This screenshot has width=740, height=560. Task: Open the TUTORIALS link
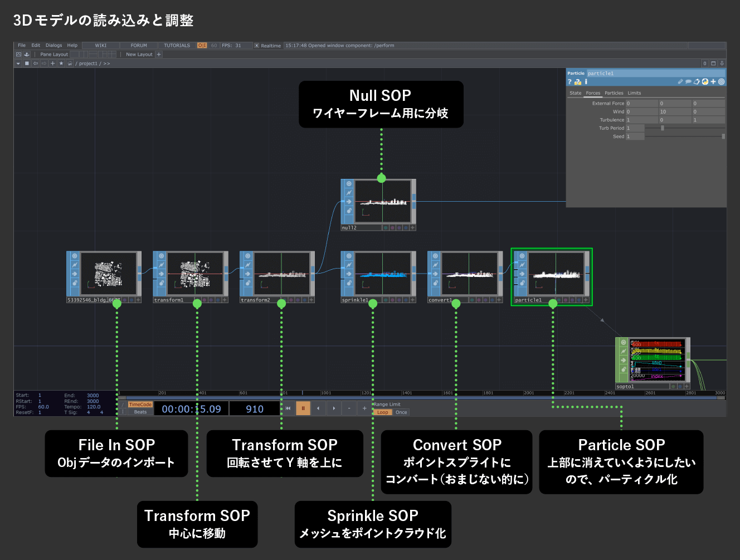177,46
